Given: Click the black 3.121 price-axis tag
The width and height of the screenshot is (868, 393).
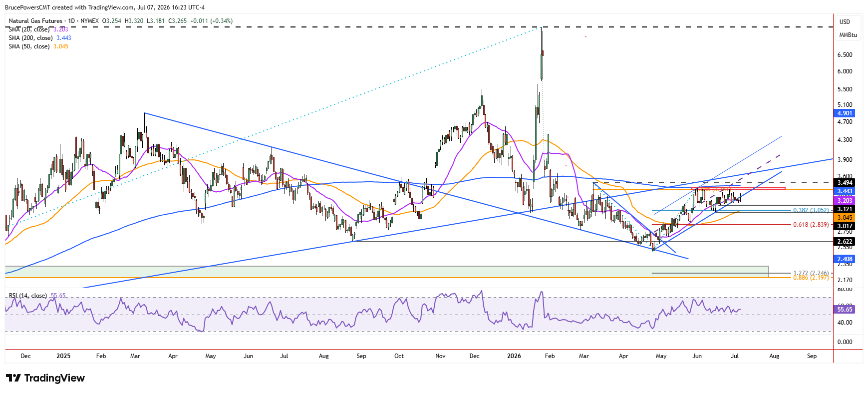Looking at the screenshot, I should (845, 209).
